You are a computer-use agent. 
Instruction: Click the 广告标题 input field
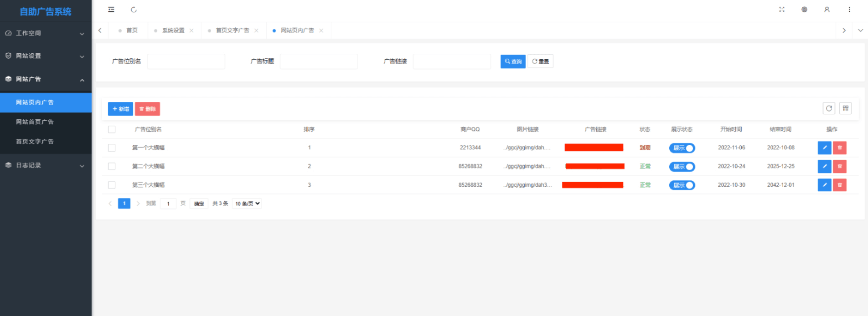[319, 61]
